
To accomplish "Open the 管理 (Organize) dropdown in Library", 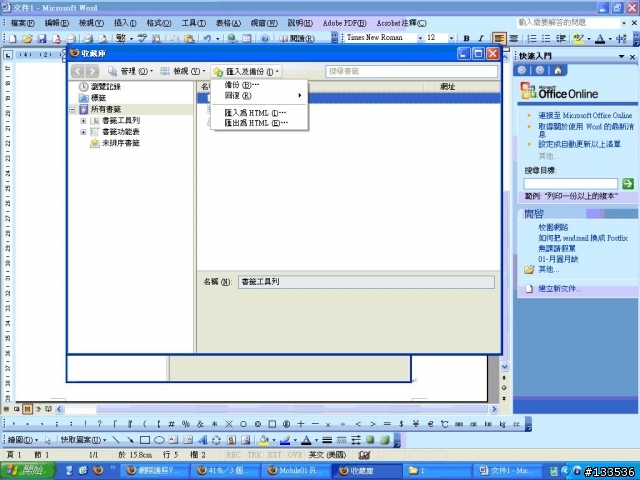I will (x=130, y=71).
